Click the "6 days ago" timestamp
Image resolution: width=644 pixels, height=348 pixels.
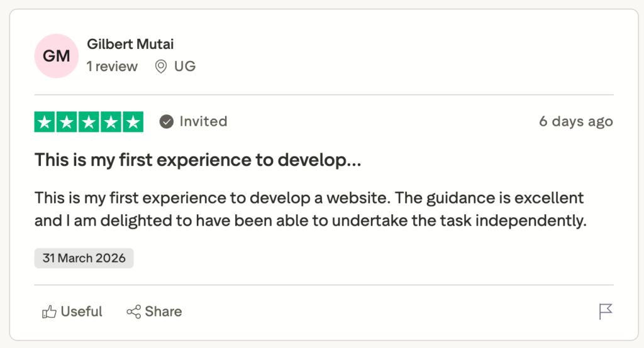tap(575, 122)
